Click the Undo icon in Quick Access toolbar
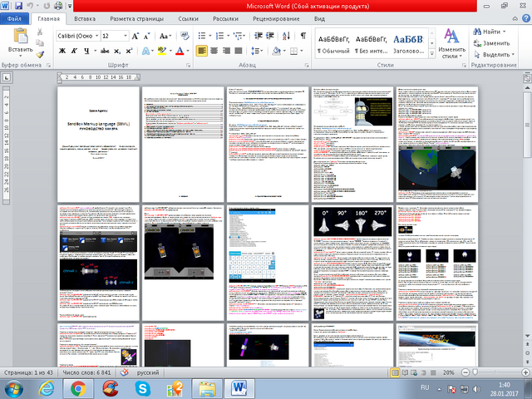This screenshot has height=399, width=532. pyautogui.click(x=30, y=6)
